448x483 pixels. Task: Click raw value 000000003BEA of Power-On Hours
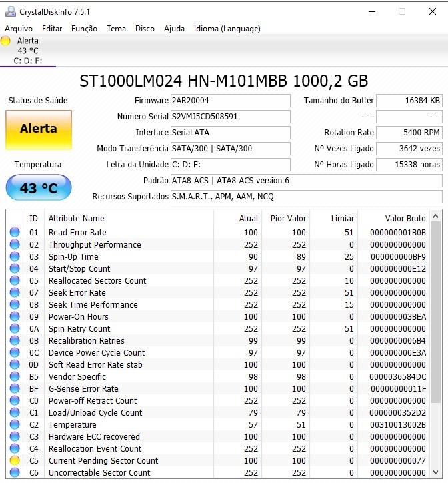tap(398, 317)
